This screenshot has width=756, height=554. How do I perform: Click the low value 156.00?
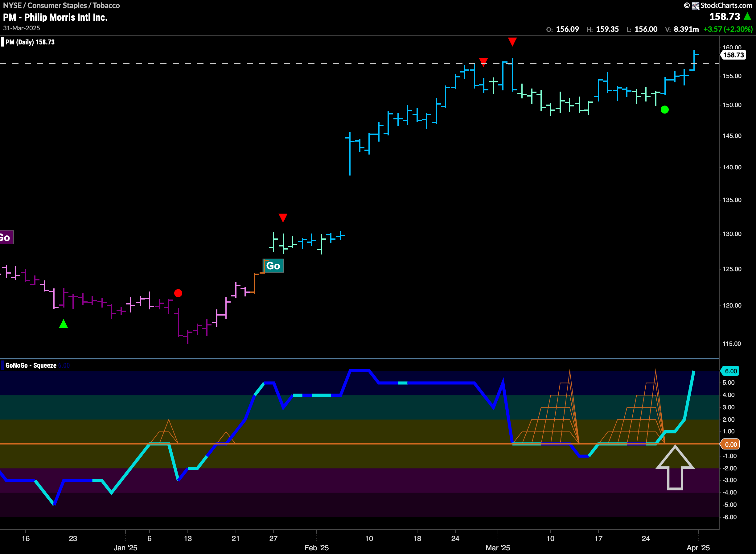(646, 29)
